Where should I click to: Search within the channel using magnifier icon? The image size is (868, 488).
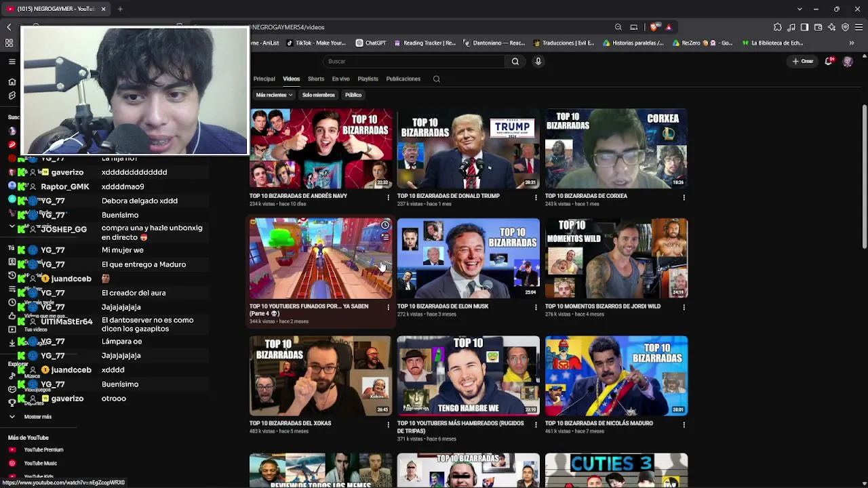pyautogui.click(x=437, y=79)
